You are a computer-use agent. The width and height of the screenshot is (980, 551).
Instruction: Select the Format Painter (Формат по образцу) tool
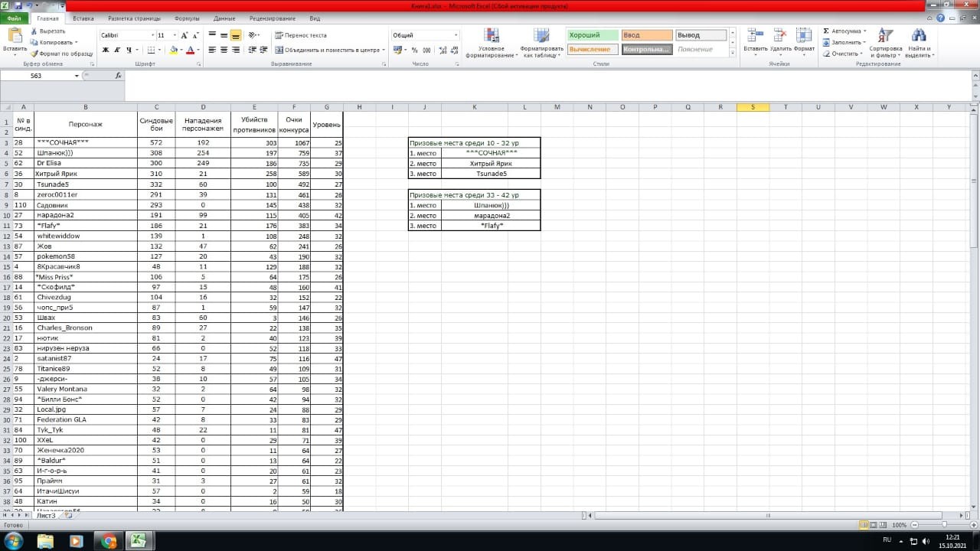[61, 54]
